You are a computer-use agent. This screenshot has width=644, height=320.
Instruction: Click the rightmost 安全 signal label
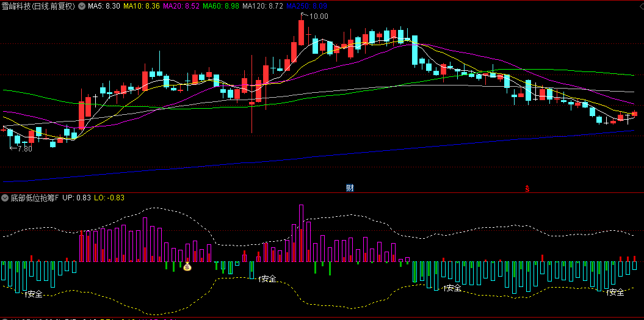pyautogui.click(x=615, y=292)
